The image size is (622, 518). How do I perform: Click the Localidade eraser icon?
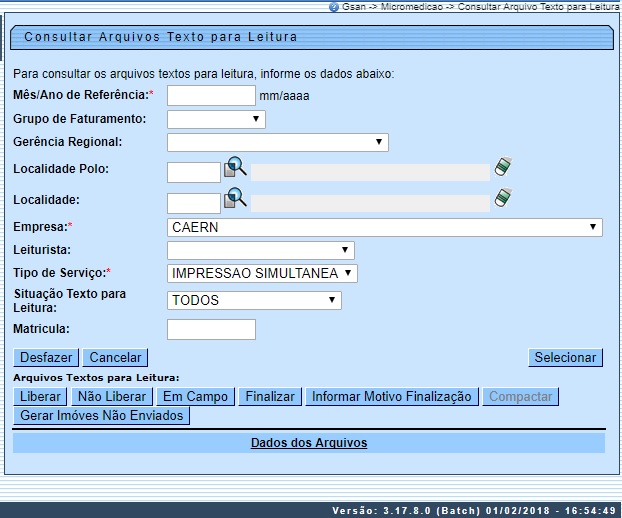[x=502, y=198]
